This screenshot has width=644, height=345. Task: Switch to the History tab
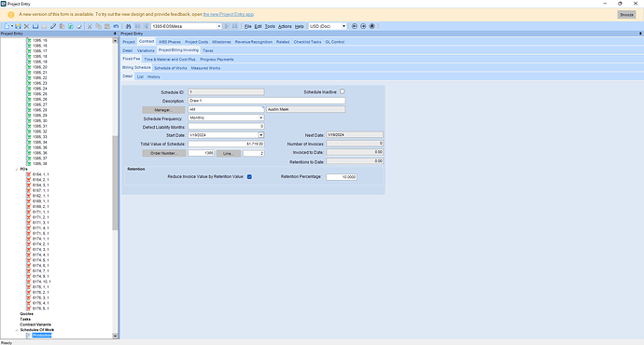coord(154,76)
